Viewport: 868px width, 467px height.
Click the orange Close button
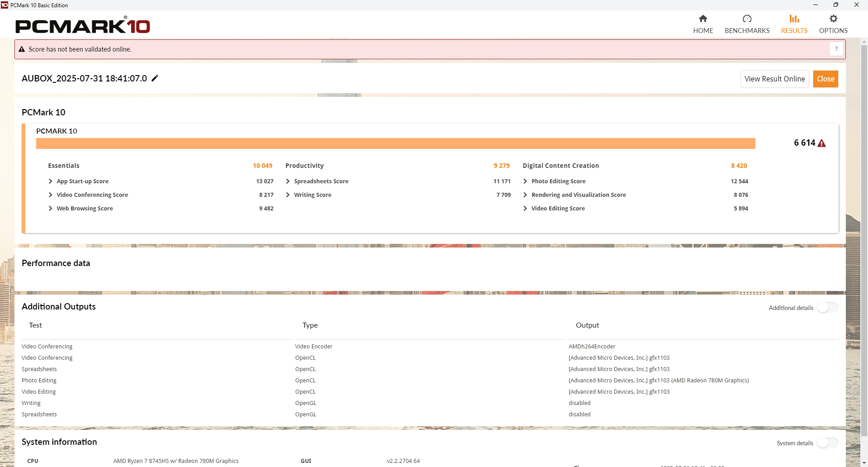(x=826, y=79)
